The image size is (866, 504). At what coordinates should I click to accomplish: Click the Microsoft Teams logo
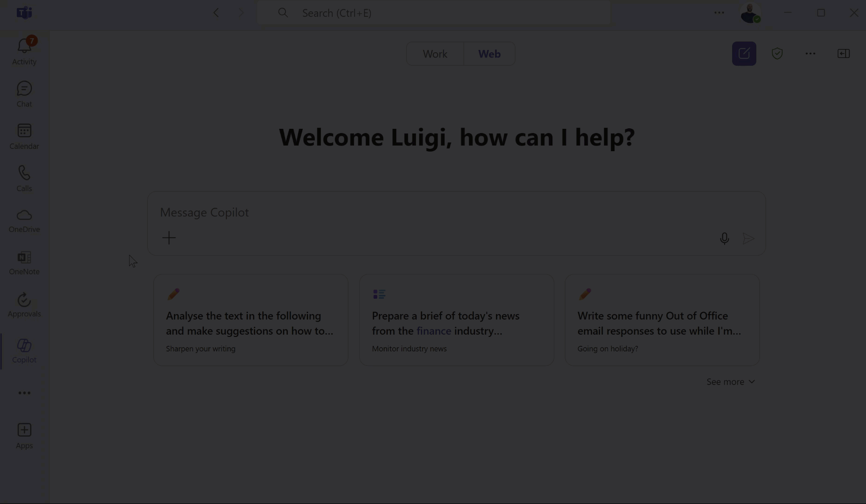24,13
